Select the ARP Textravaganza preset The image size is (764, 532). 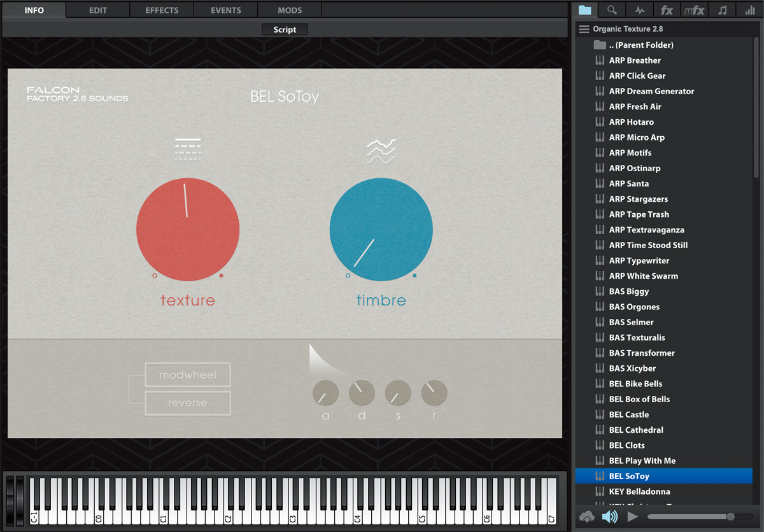click(x=664, y=230)
